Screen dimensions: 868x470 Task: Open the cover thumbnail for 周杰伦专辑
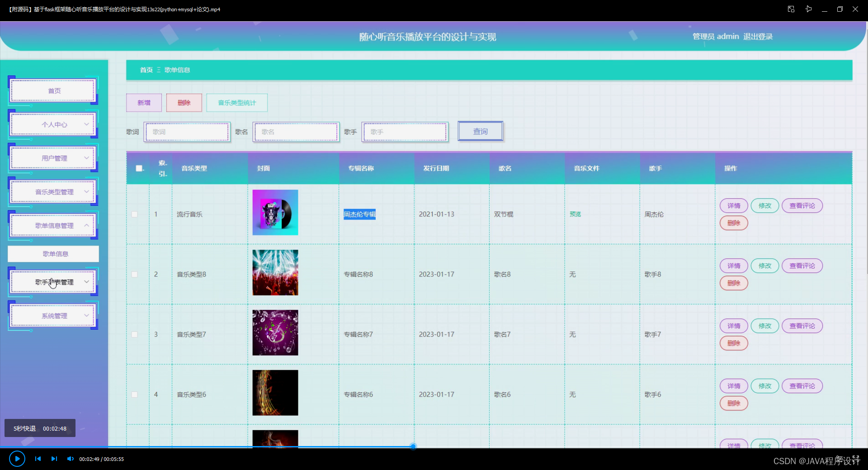pyautogui.click(x=275, y=212)
